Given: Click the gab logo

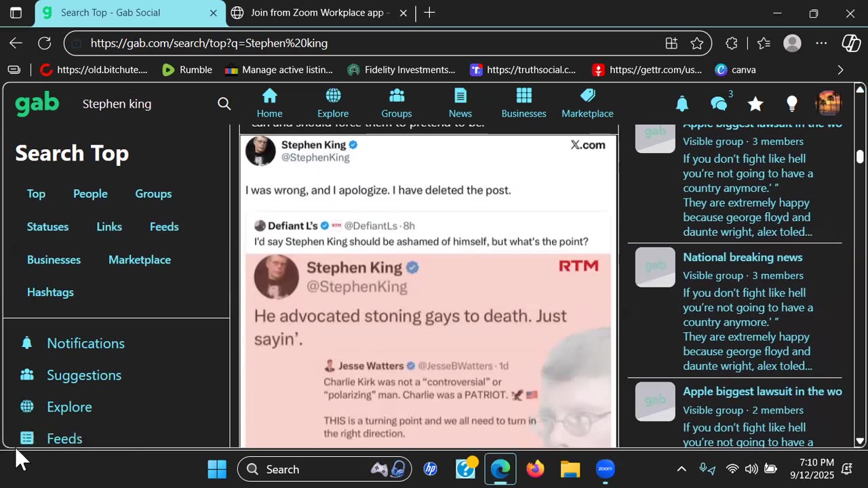Looking at the screenshot, I should [37, 104].
